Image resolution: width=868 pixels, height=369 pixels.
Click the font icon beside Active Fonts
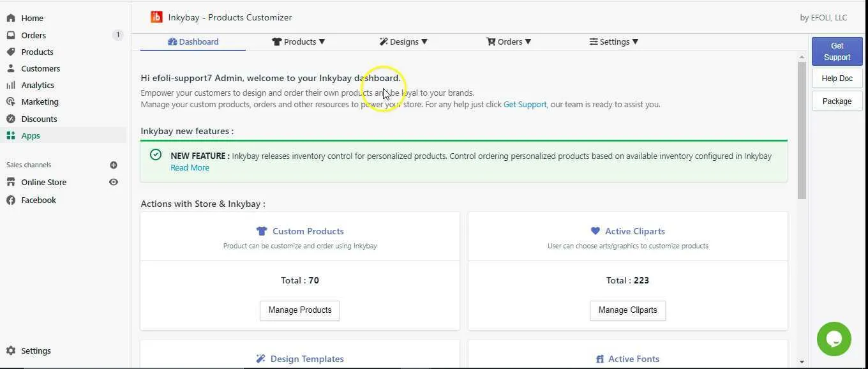pos(600,359)
